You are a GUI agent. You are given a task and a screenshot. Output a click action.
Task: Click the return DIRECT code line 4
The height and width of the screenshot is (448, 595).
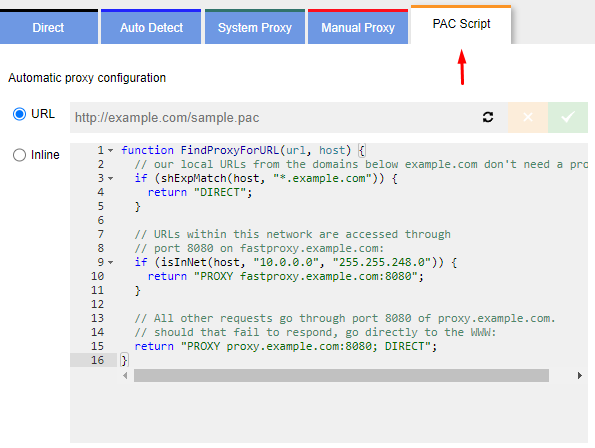pyautogui.click(x=200, y=192)
